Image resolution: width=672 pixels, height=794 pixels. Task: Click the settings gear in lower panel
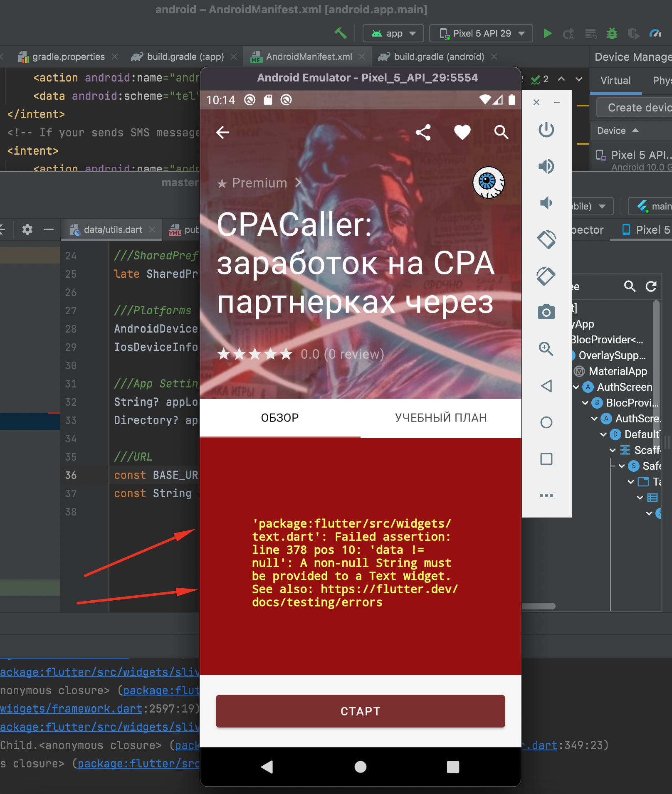point(27,229)
